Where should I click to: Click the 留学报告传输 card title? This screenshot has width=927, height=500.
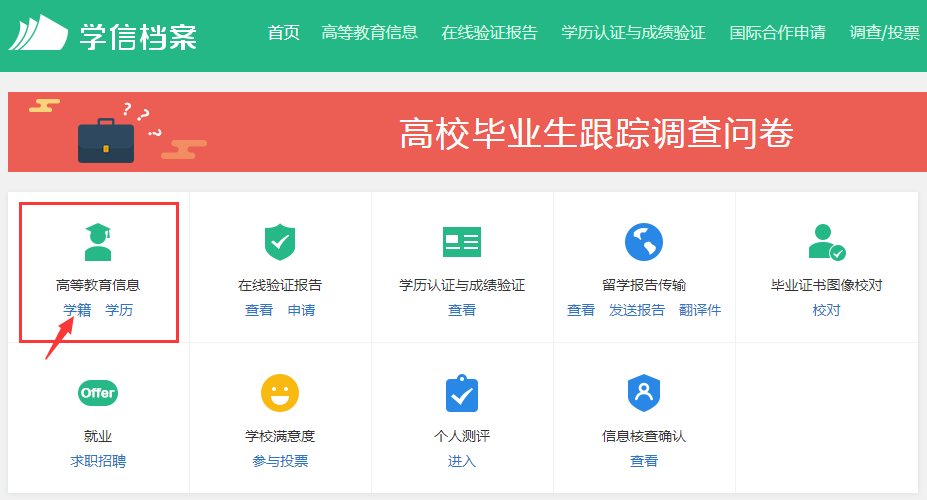[644, 285]
